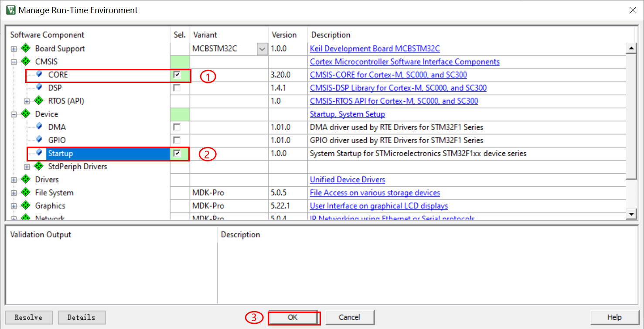Expand the StdPeriph Drivers tree node
The image size is (644, 329).
(27, 167)
